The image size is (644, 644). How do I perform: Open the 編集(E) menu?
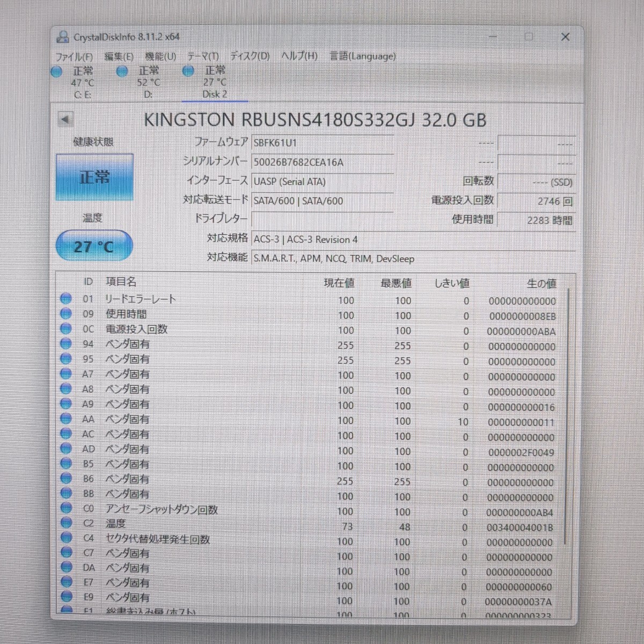tap(119, 56)
